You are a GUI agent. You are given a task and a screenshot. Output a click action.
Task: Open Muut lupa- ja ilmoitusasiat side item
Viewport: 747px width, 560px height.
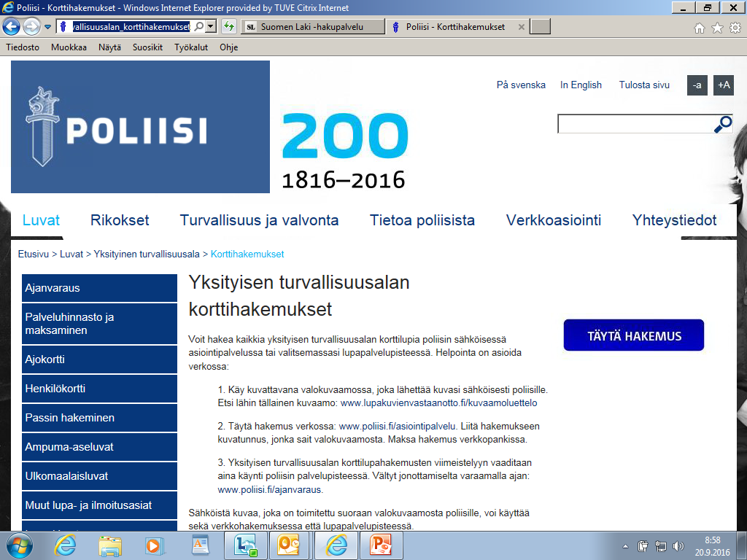coord(99,505)
